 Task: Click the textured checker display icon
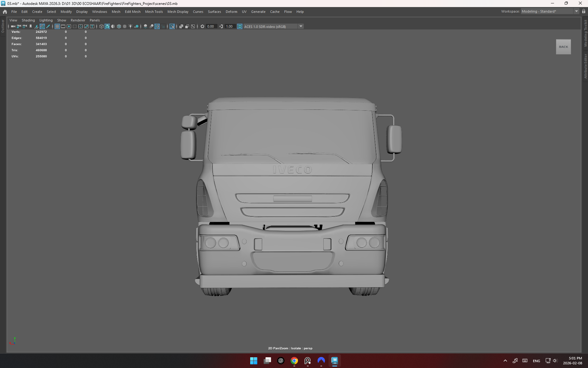click(125, 26)
